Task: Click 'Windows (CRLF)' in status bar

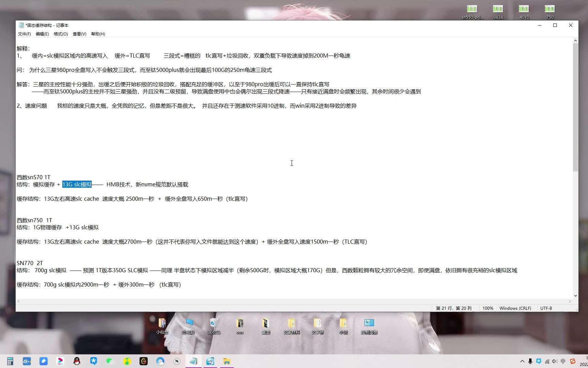Action: [515, 308]
